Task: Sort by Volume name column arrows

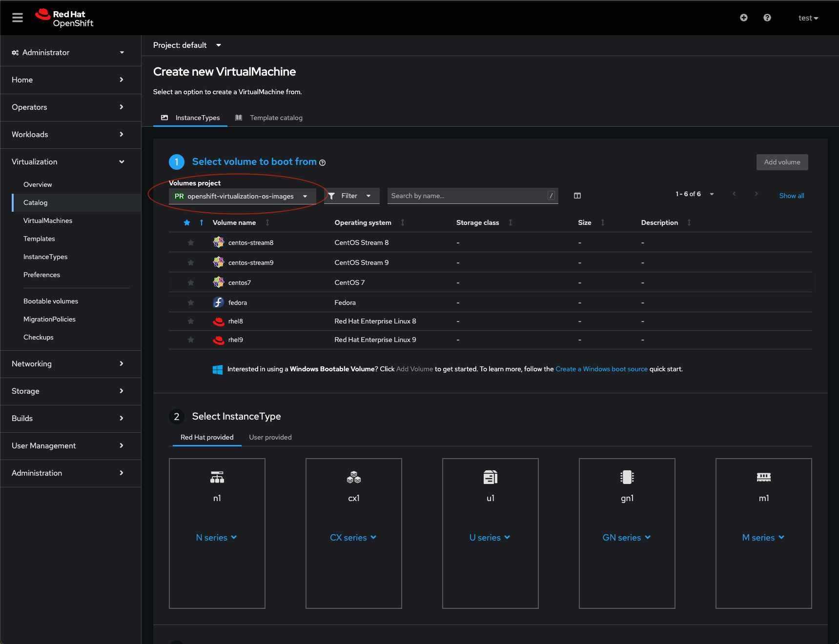Action: [267, 222]
